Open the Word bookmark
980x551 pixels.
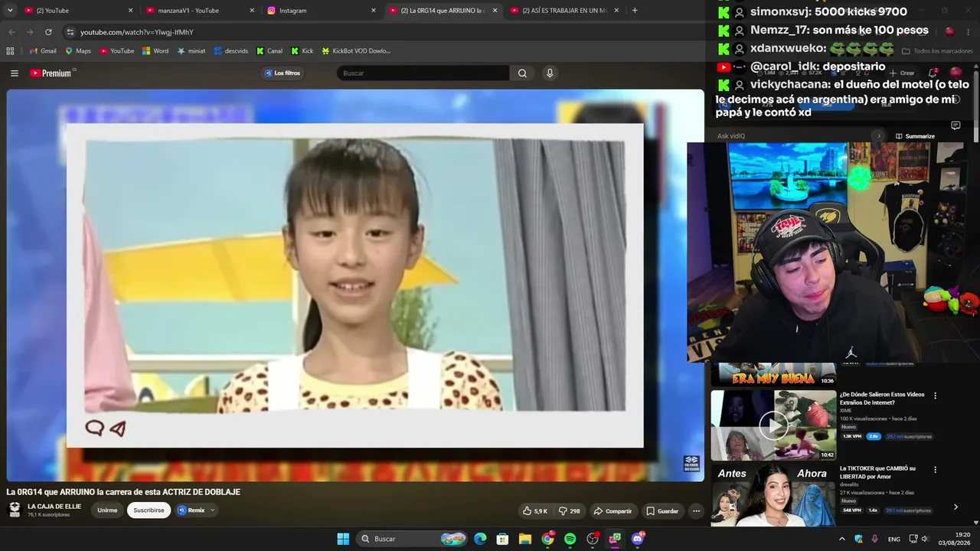(x=155, y=51)
